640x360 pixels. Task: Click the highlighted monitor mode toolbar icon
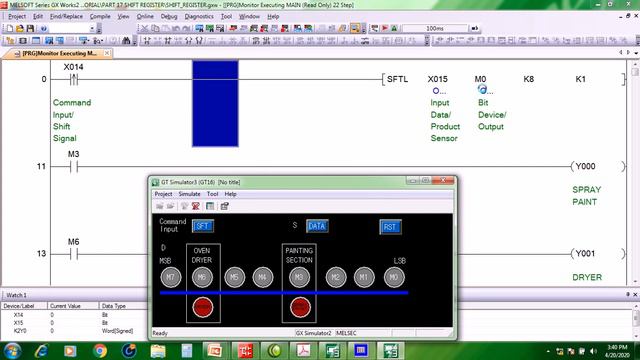point(355,28)
